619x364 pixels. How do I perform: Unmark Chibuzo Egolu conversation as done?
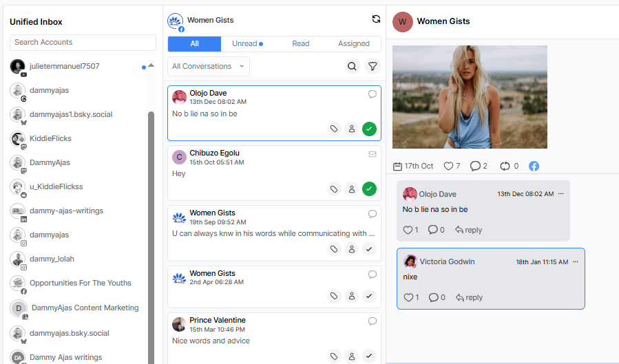coord(369,189)
